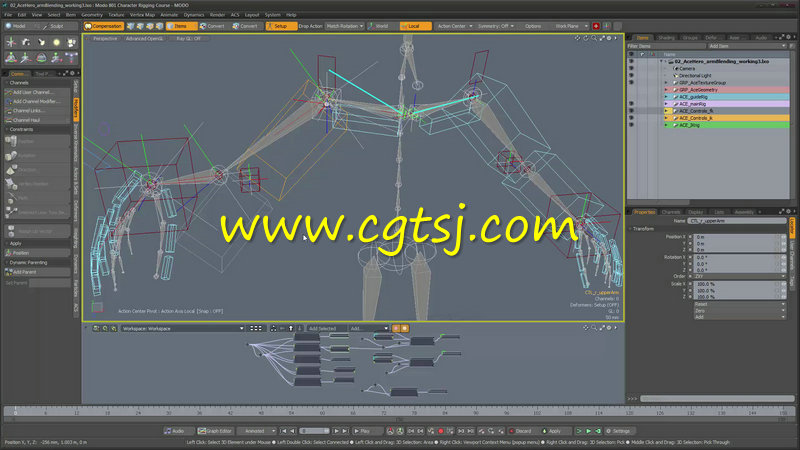Open the Render menu
Image resolution: width=800 pixels, height=450 pixels.
tap(217, 15)
